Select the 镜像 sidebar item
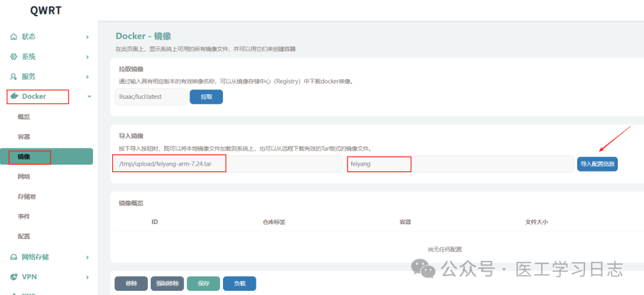 click(x=47, y=156)
